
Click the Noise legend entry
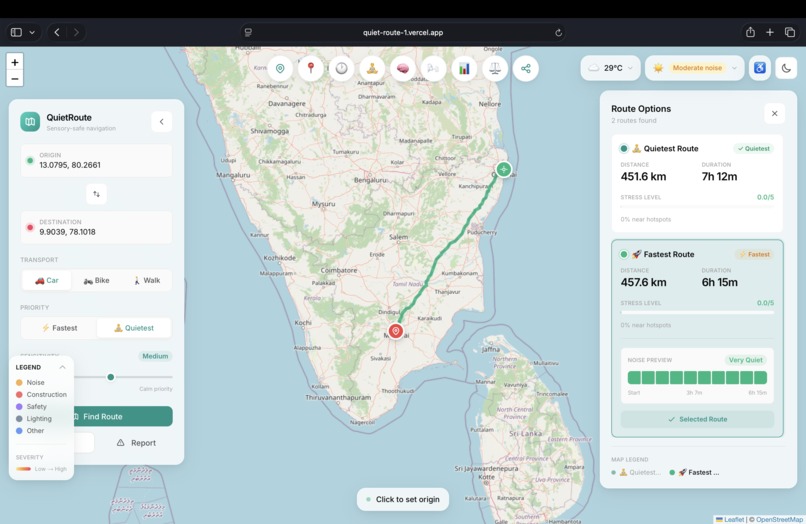pos(30,383)
